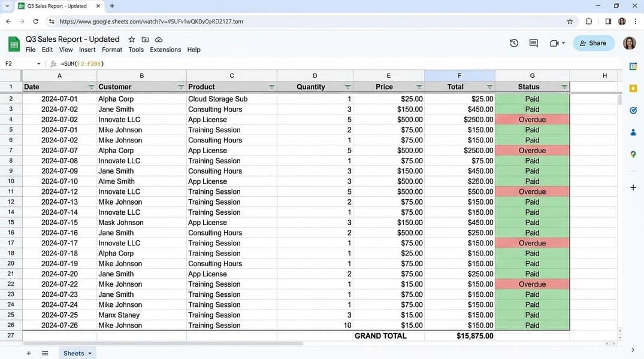This screenshot has height=359, width=644.
Task: Open browser extensions puzzle icon
Action: [588, 22]
